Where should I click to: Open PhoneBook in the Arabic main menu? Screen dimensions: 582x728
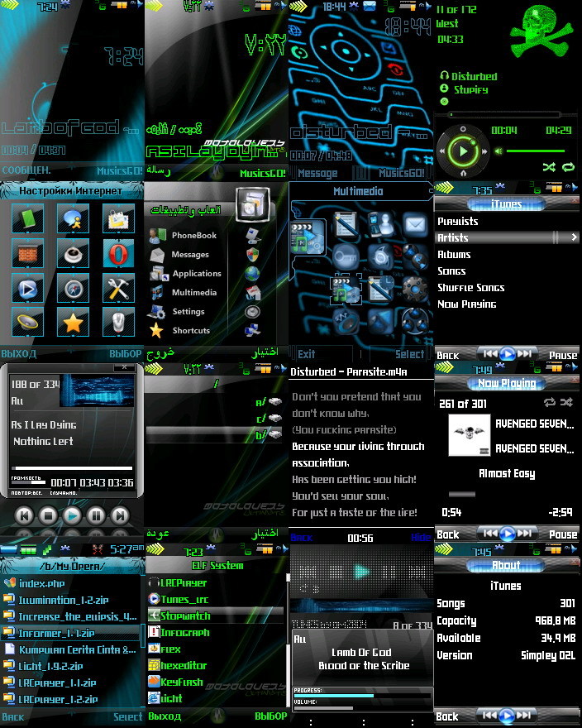click(194, 236)
